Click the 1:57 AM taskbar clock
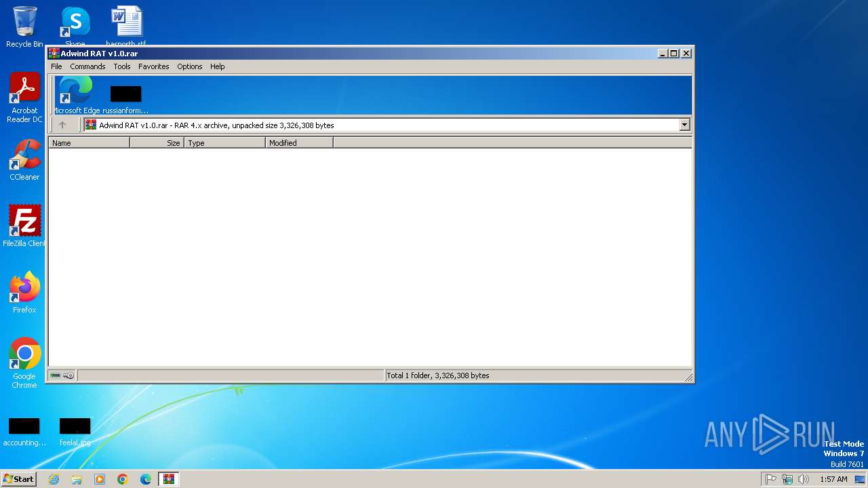Viewport: 868px width, 488px height. click(x=833, y=479)
